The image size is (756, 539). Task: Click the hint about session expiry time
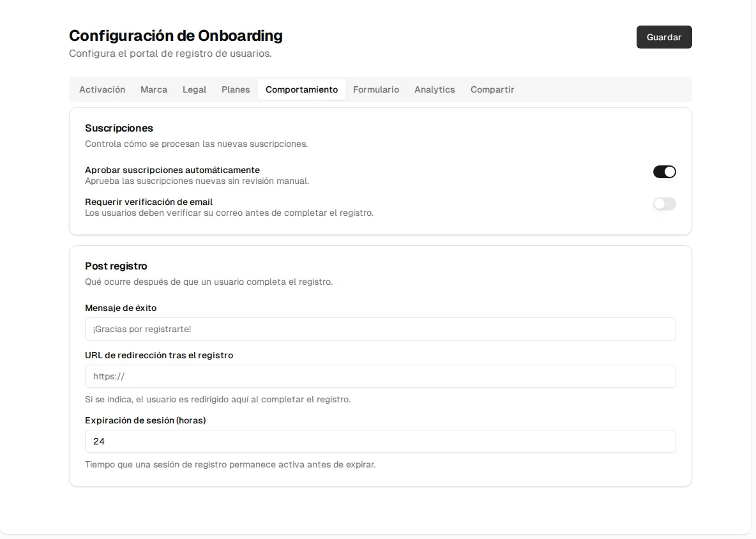click(231, 465)
